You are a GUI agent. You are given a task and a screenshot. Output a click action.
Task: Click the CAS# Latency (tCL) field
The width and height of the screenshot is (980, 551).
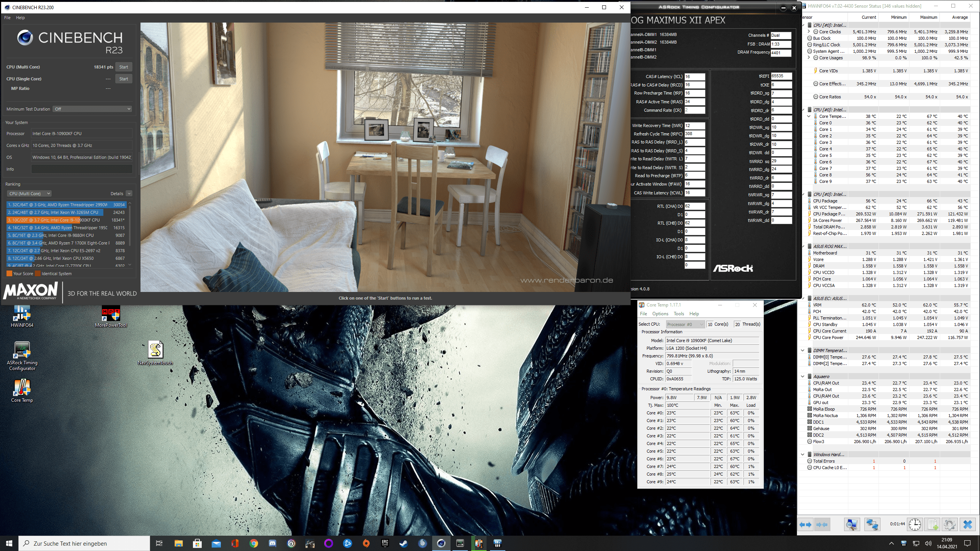(694, 77)
